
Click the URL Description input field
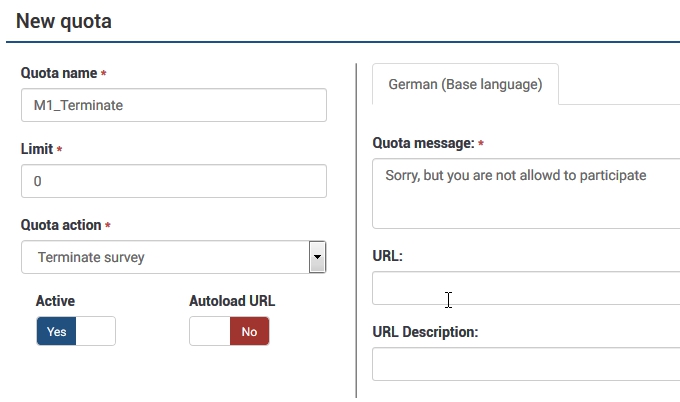(x=525, y=364)
